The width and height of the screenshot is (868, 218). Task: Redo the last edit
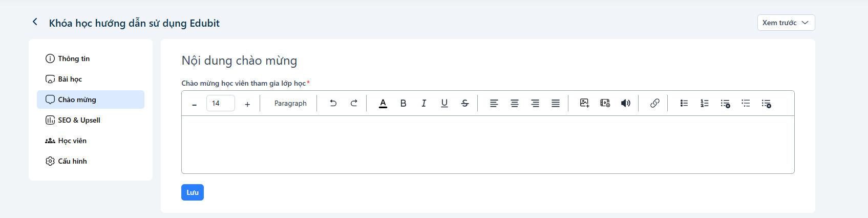pos(354,103)
